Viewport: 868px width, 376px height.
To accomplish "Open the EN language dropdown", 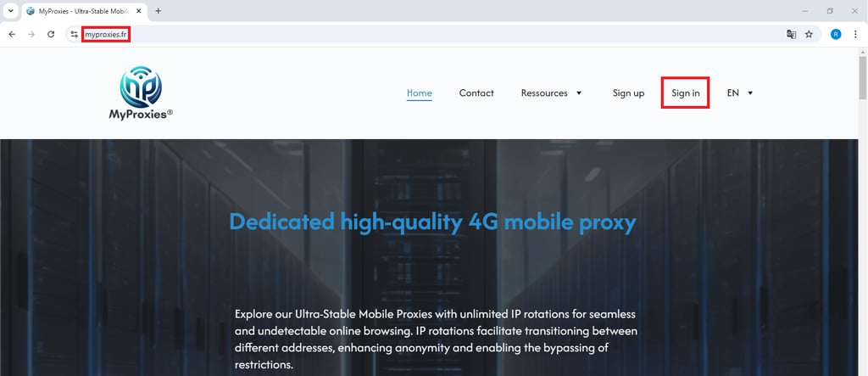I will (740, 93).
